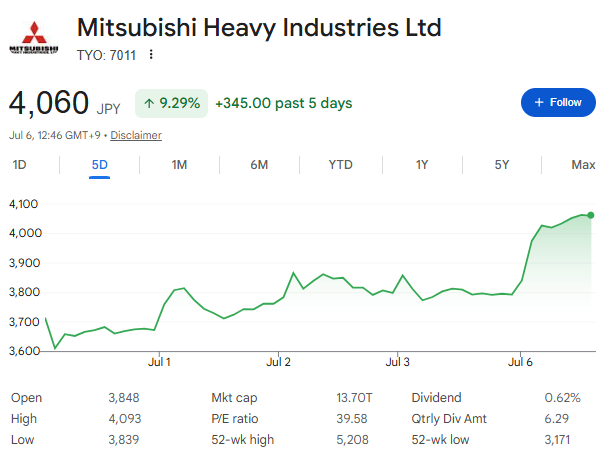This screenshot has height=458, width=612.
Task: Switch to the YTD tab
Action: point(340,165)
